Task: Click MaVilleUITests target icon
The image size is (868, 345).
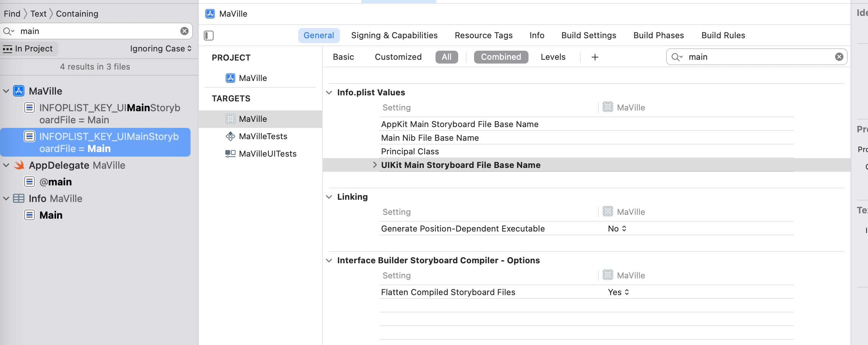Action: click(x=230, y=154)
